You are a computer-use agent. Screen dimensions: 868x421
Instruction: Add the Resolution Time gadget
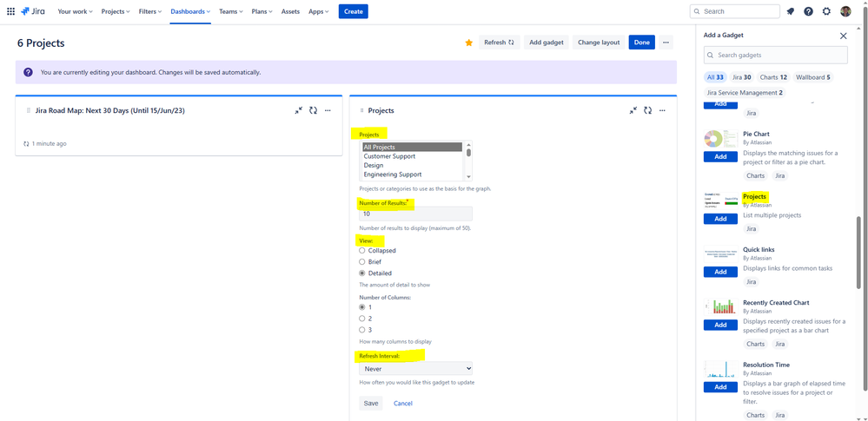pyautogui.click(x=721, y=386)
